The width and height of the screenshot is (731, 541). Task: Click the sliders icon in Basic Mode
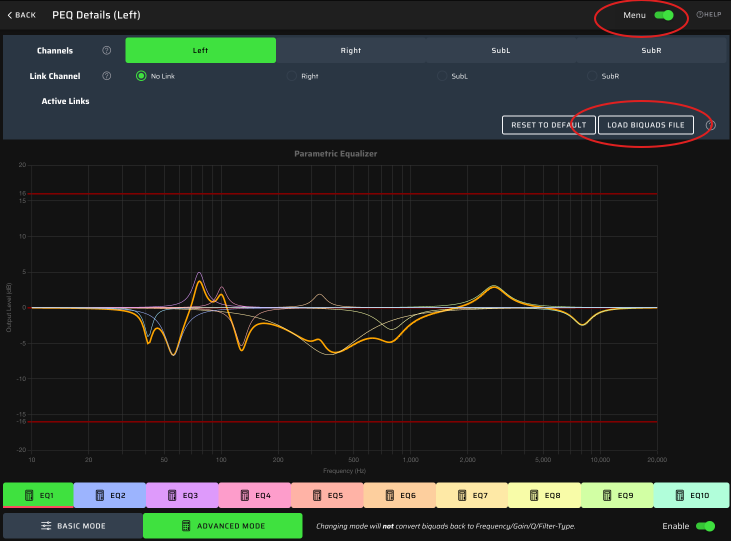pyautogui.click(x=46, y=526)
